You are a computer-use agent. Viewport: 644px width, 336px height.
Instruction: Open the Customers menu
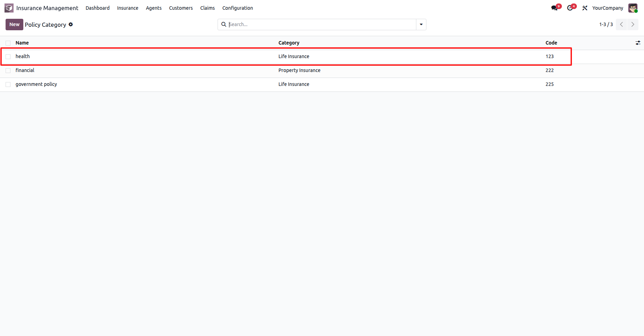[181, 8]
